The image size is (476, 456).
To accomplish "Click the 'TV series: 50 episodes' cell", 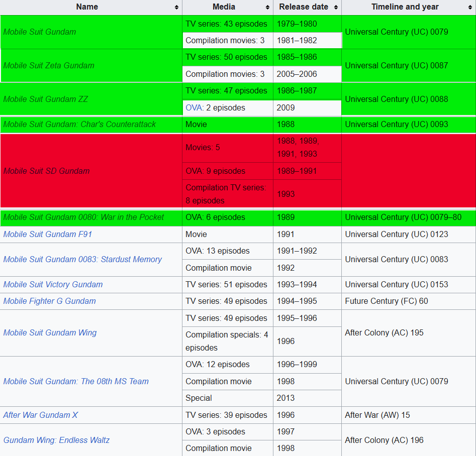I will [228, 57].
